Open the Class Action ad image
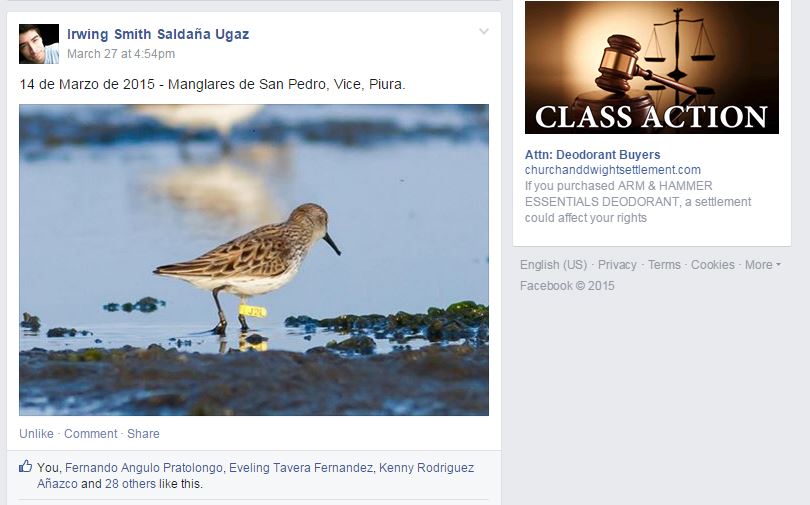810x505 pixels. (651, 68)
